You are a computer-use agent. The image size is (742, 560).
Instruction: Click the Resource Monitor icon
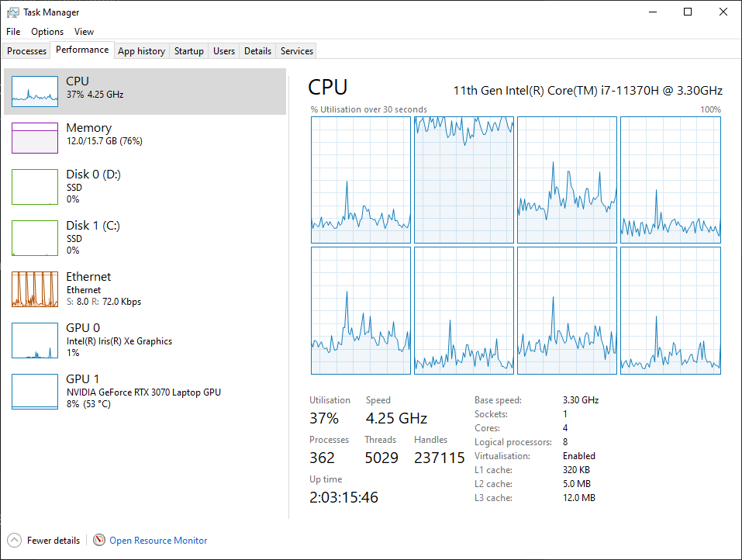click(x=98, y=540)
